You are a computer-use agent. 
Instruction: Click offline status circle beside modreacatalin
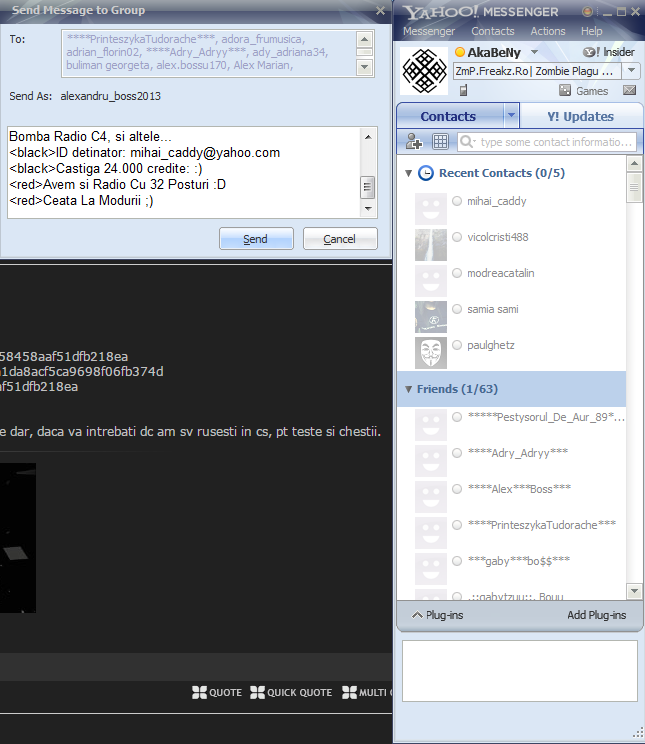pos(457,273)
